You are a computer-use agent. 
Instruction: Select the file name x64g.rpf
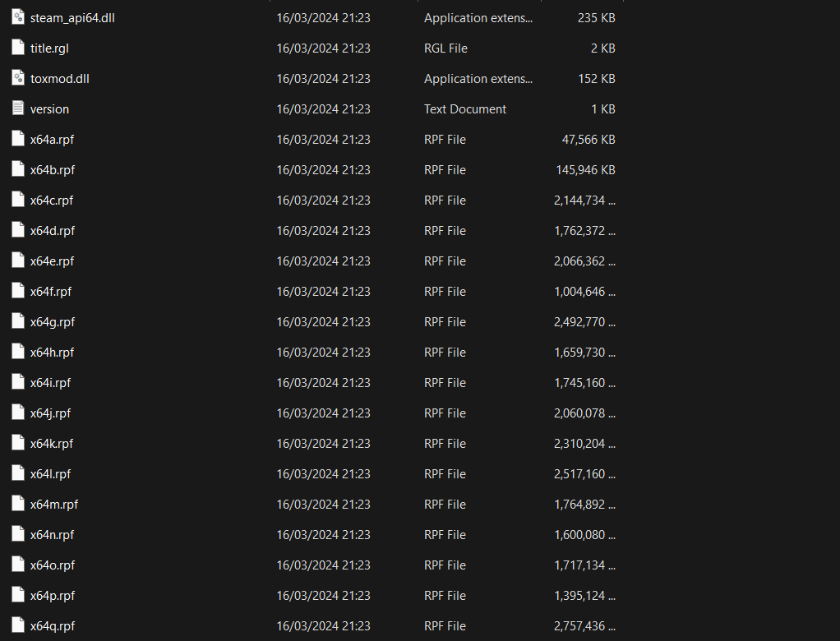[x=53, y=322]
